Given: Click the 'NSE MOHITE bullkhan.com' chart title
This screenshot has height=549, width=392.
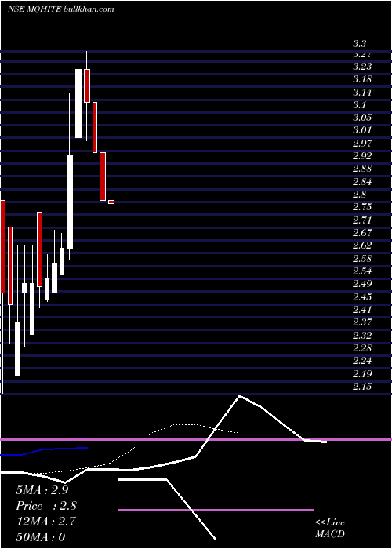Looking at the screenshot, I should pyautogui.click(x=61, y=9).
